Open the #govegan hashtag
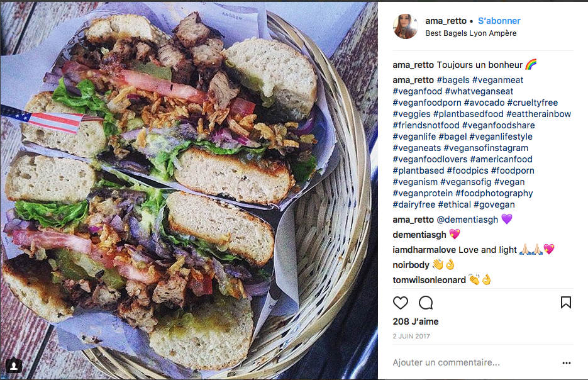This screenshot has height=380, width=588. [494, 205]
